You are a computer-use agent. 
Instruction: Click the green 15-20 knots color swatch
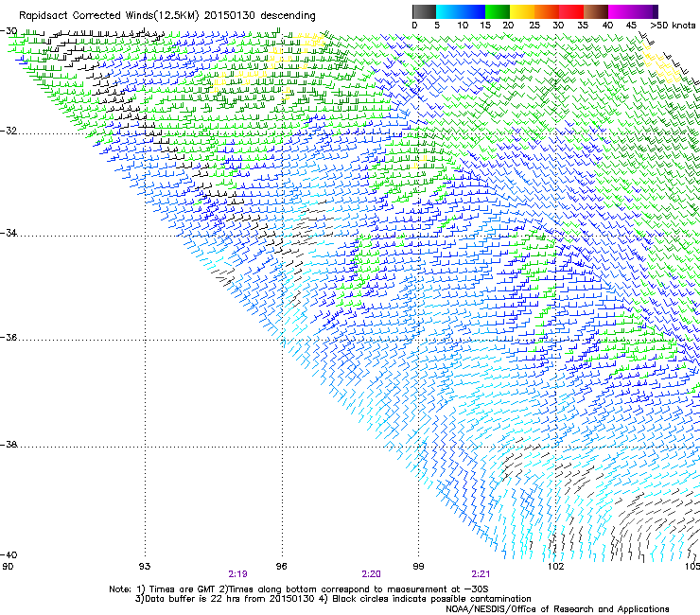pyautogui.click(x=498, y=11)
